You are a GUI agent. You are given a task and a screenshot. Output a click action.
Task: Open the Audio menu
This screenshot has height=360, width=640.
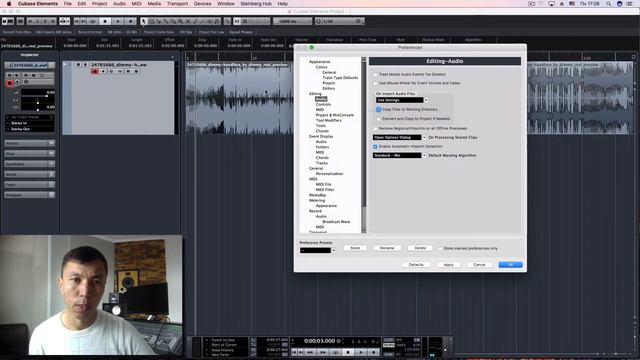[x=119, y=4]
